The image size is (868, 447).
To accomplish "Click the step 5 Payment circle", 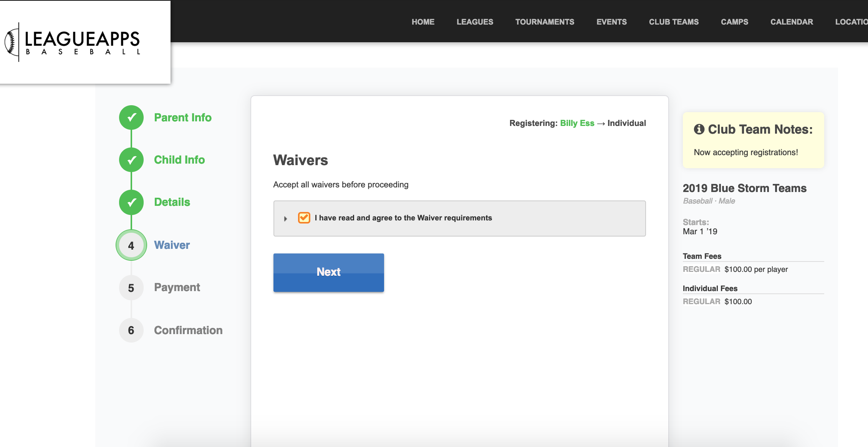I will pyautogui.click(x=131, y=288).
